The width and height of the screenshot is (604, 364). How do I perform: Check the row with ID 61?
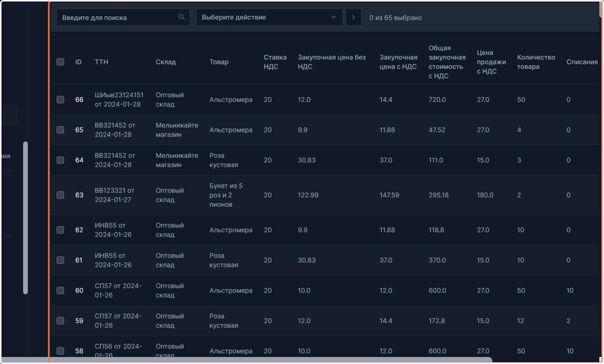click(60, 260)
